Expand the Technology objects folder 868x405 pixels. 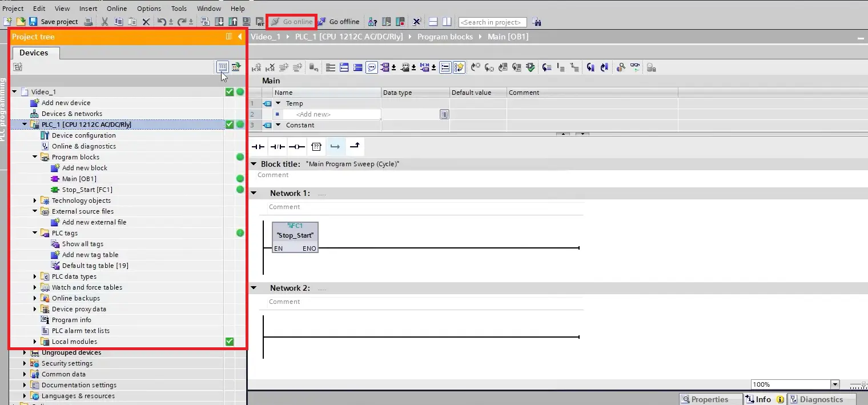click(35, 201)
